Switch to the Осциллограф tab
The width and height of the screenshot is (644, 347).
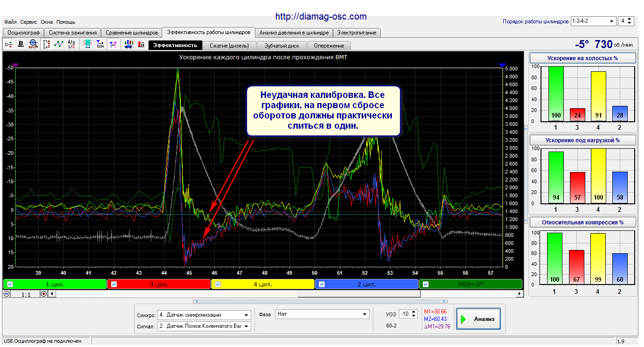click(23, 33)
